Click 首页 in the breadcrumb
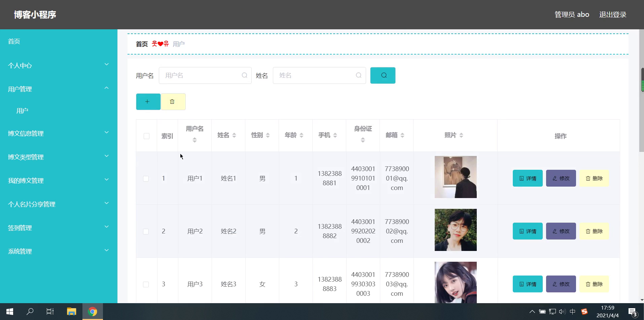 coord(142,44)
